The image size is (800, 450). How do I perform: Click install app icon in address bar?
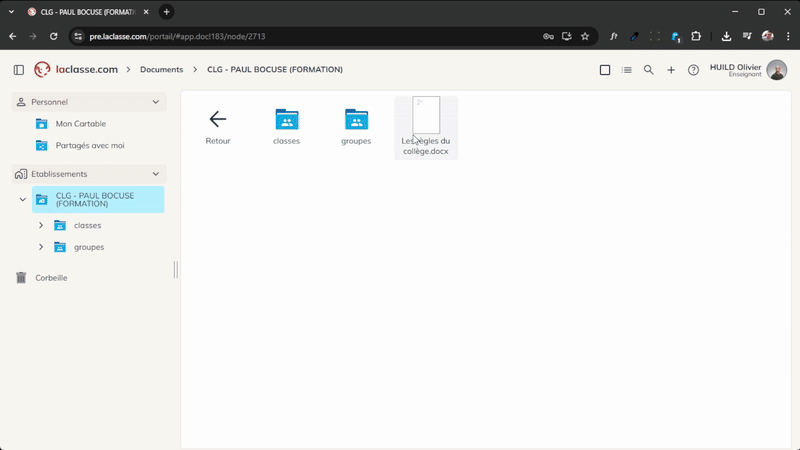pos(567,36)
